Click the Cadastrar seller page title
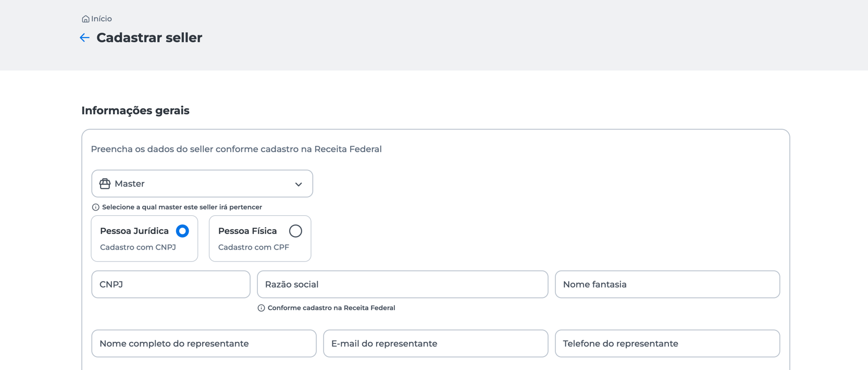Viewport: 868px width, 370px height. 149,38
